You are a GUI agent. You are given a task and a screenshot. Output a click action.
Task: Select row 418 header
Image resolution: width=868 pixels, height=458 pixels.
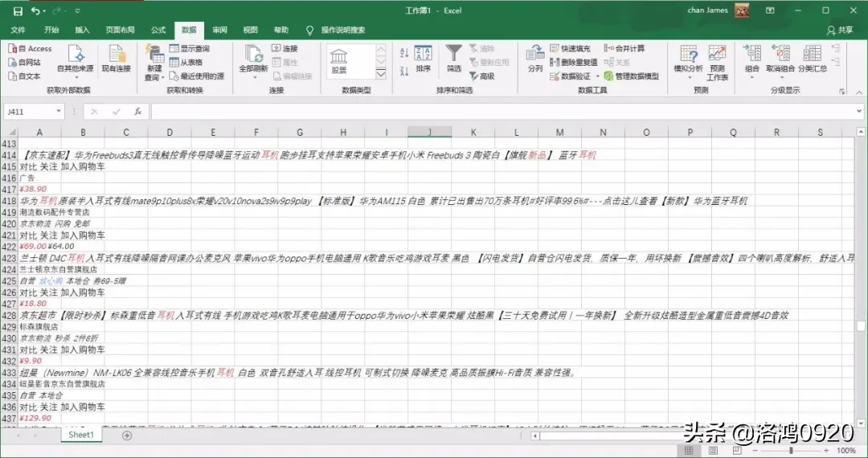tap(9, 201)
